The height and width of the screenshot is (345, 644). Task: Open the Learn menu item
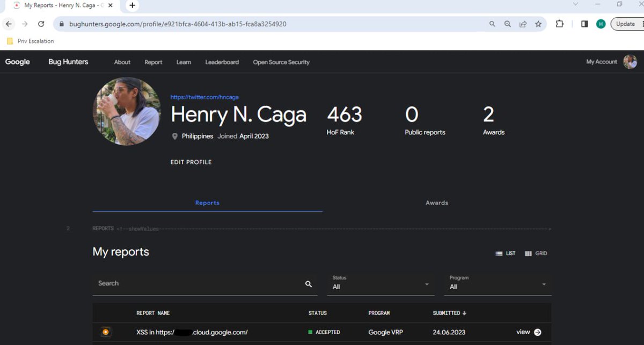[x=184, y=62]
